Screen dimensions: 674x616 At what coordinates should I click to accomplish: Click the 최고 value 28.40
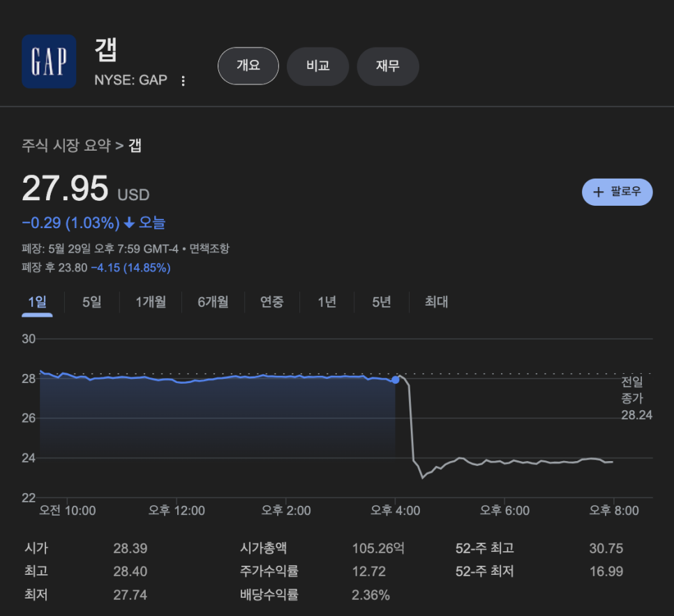pyautogui.click(x=130, y=572)
